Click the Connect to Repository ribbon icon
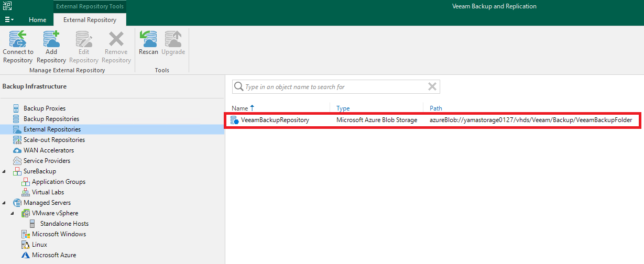644x264 pixels. click(18, 39)
